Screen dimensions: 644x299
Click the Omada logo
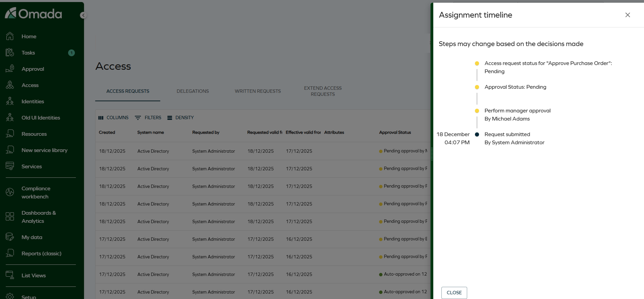point(33,14)
